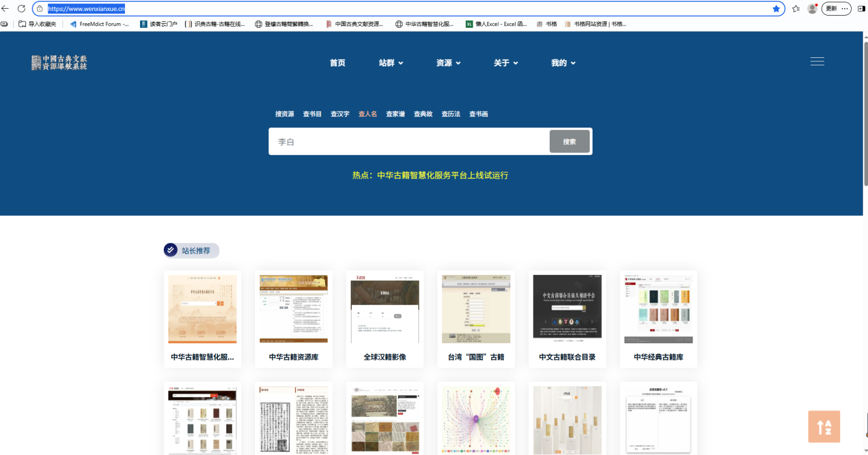
Task: Click the browser back arrow
Action: 5,9
